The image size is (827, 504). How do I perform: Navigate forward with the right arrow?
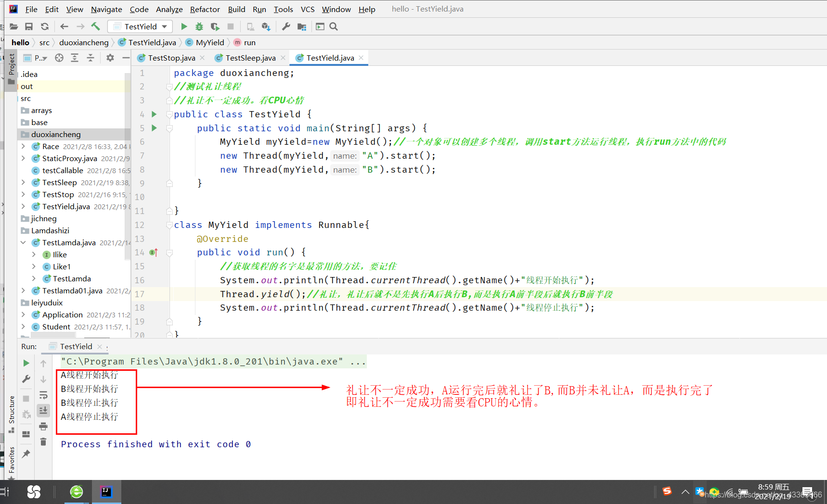click(x=80, y=26)
